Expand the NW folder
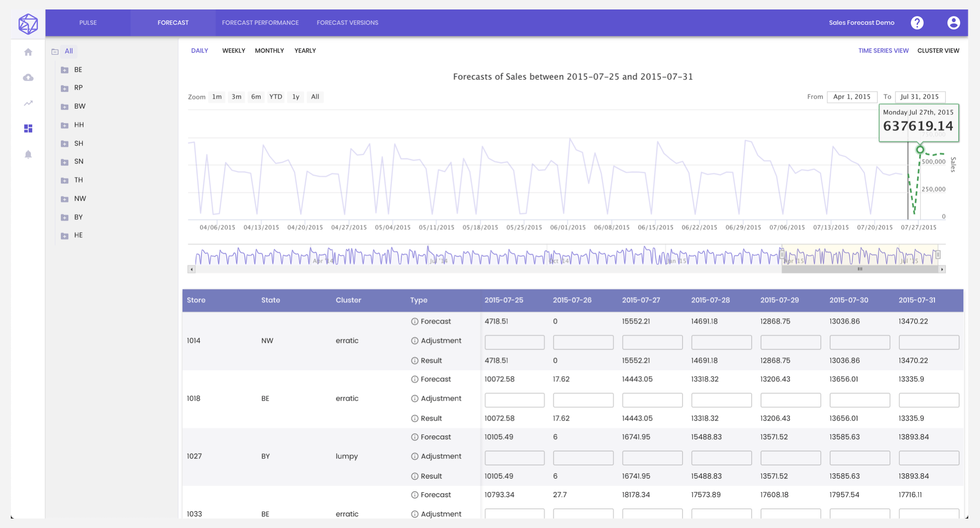 click(65, 199)
